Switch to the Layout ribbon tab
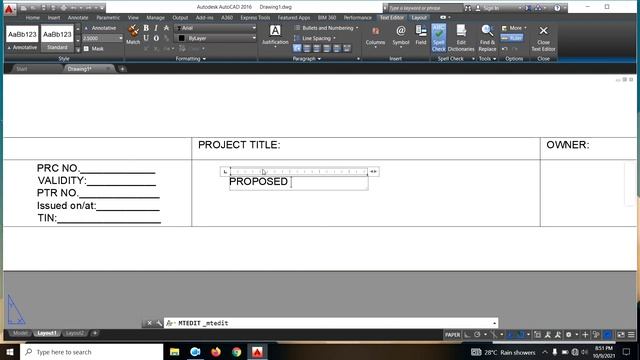Image resolution: width=640 pixels, height=360 pixels. tap(419, 18)
